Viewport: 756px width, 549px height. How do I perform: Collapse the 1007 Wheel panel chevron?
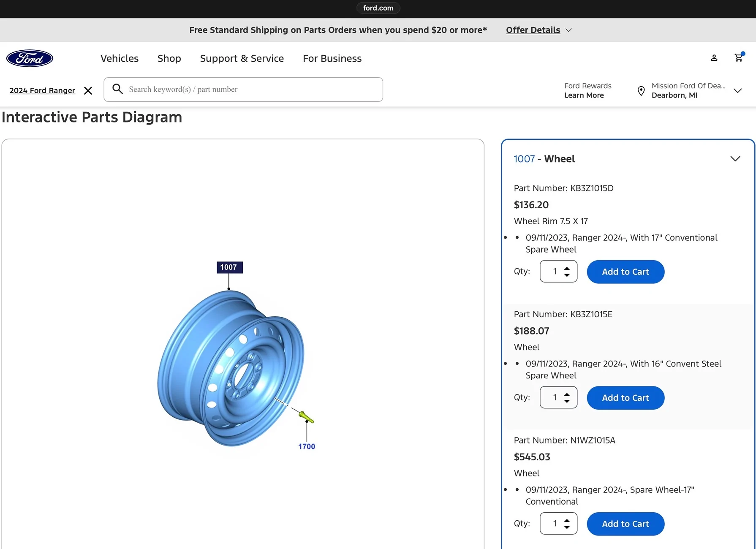coord(735,159)
